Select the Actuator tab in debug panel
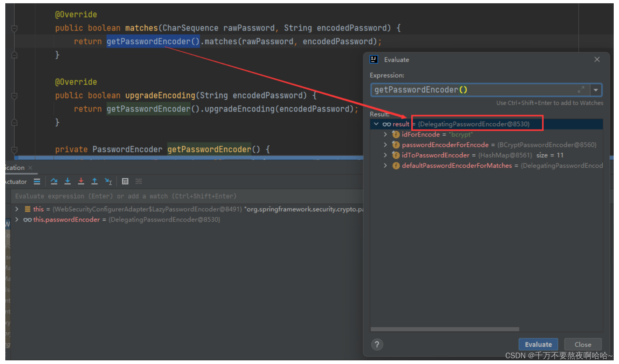The width and height of the screenshot is (619, 364). [15, 182]
